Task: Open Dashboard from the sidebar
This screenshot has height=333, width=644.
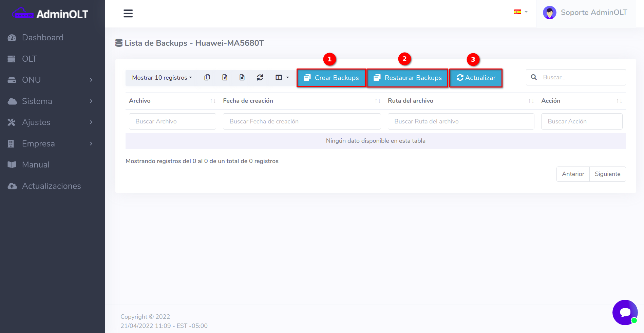Action: click(42, 38)
